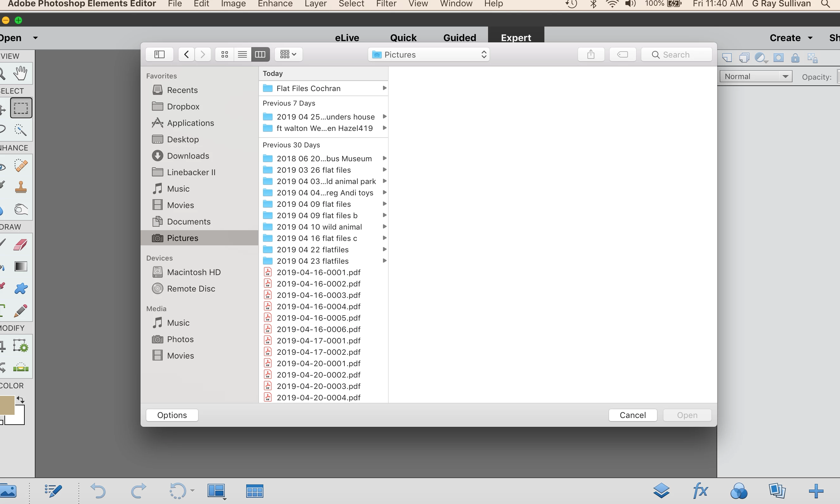Switch to list view in file dialog
This screenshot has width=840, height=504.
click(x=242, y=54)
